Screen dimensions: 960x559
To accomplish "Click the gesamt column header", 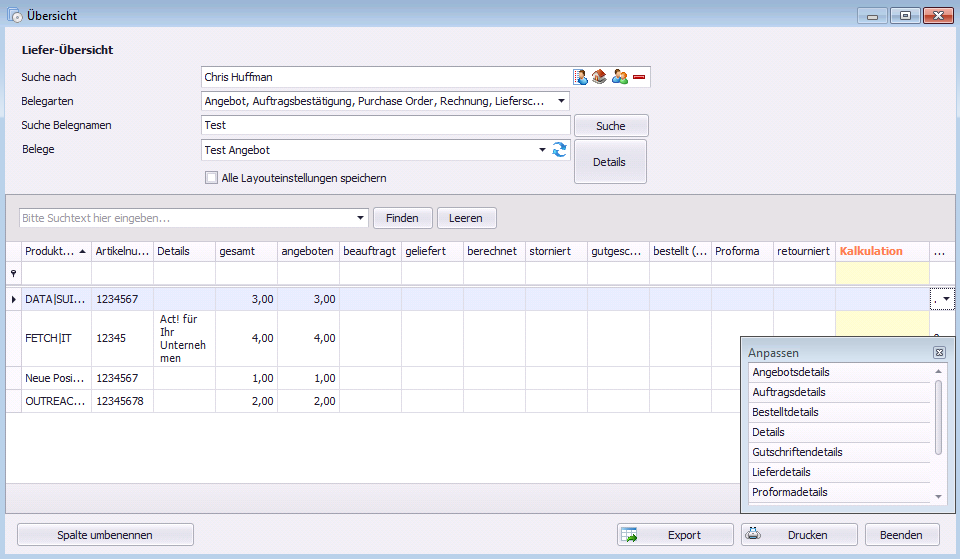I will [246, 251].
